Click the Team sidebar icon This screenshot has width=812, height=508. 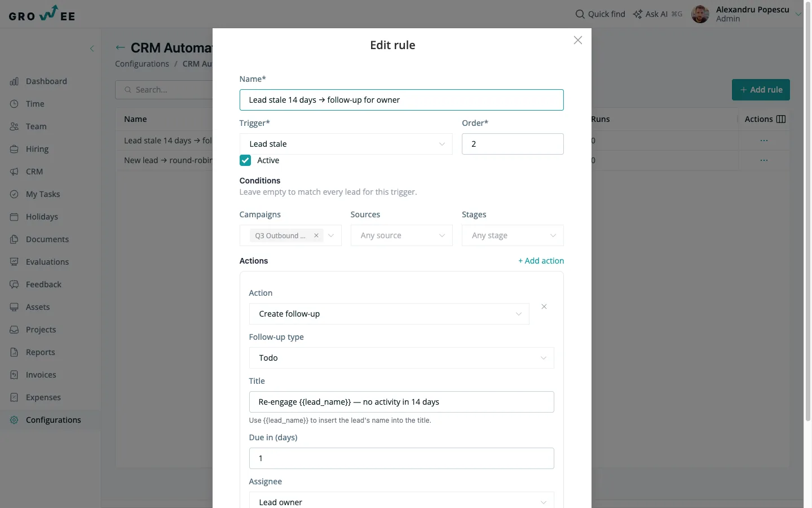click(x=14, y=126)
